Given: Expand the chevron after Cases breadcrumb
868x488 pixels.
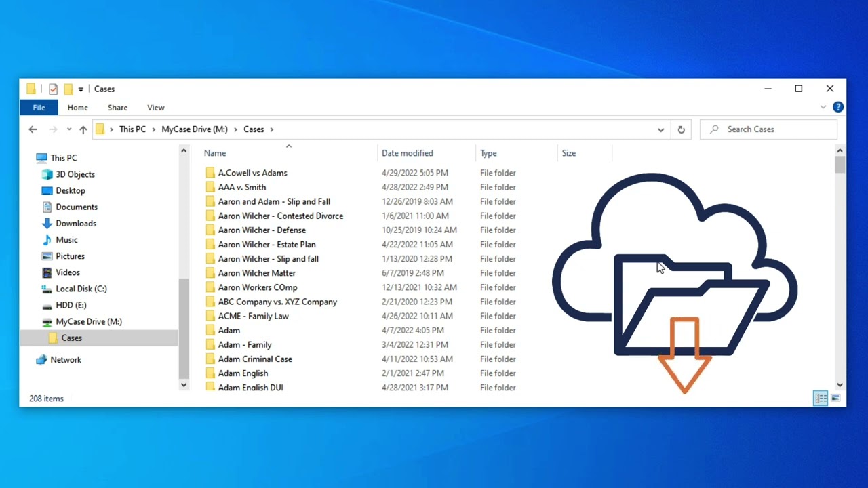Looking at the screenshot, I should (272, 129).
